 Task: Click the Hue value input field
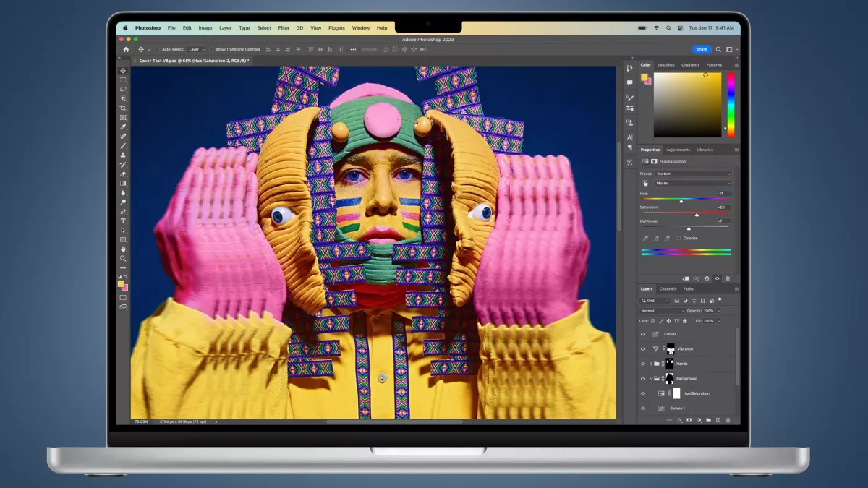[x=723, y=193]
